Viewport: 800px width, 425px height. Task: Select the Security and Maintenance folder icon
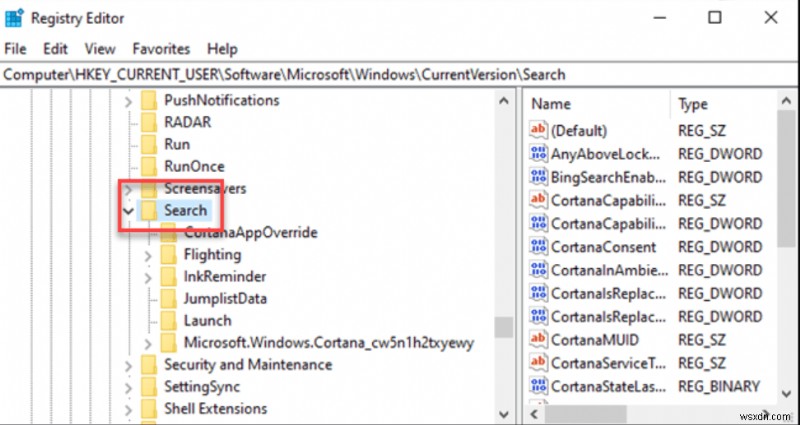tap(148, 365)
